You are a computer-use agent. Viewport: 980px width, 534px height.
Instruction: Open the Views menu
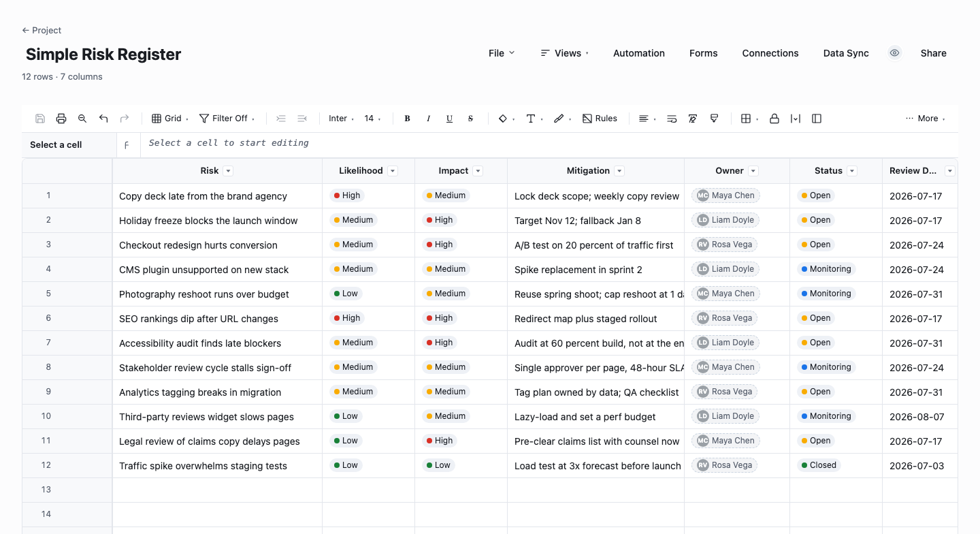[565, 53]
